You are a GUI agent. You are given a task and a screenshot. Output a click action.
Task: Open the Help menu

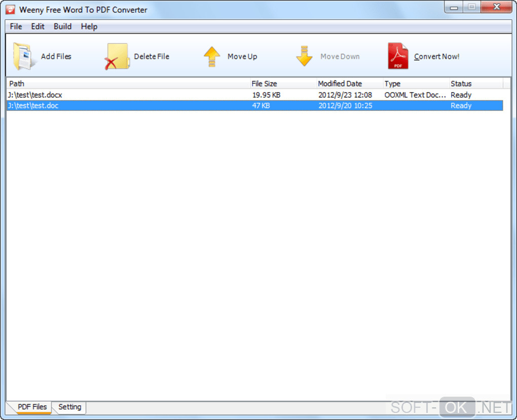coord(89,26)
